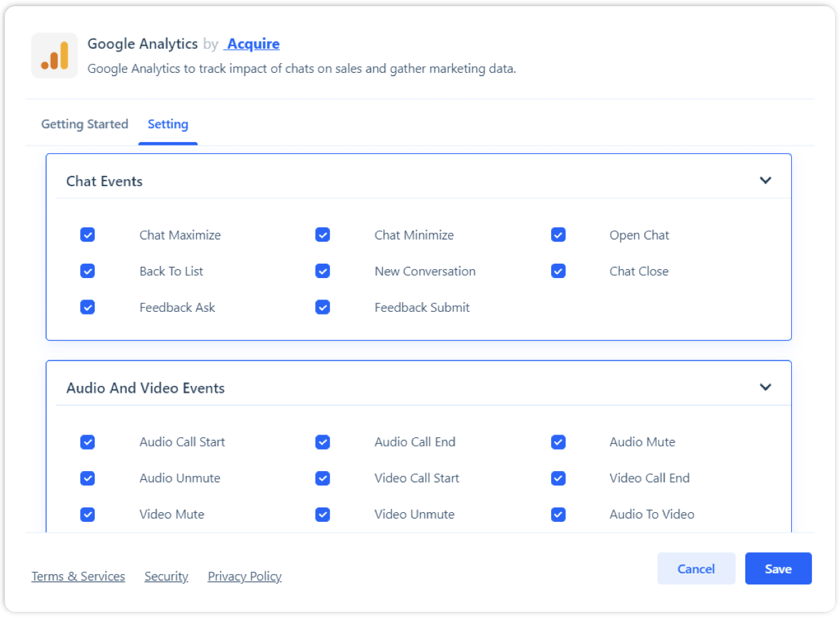840x618 pixels.
Task: Click the Save button
Action: [x=778, y=569]
